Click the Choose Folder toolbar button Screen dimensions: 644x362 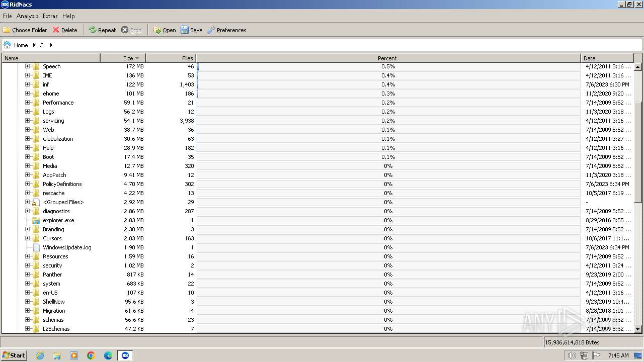point(25,30)
